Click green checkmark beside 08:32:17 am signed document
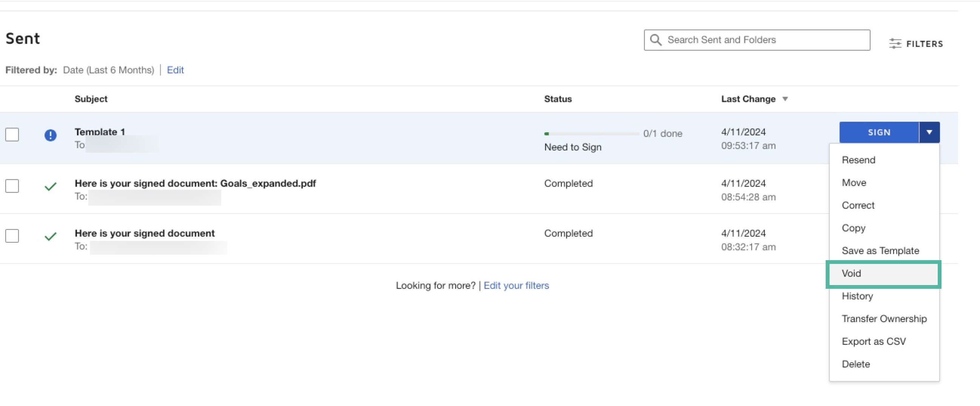 (50, 236)
